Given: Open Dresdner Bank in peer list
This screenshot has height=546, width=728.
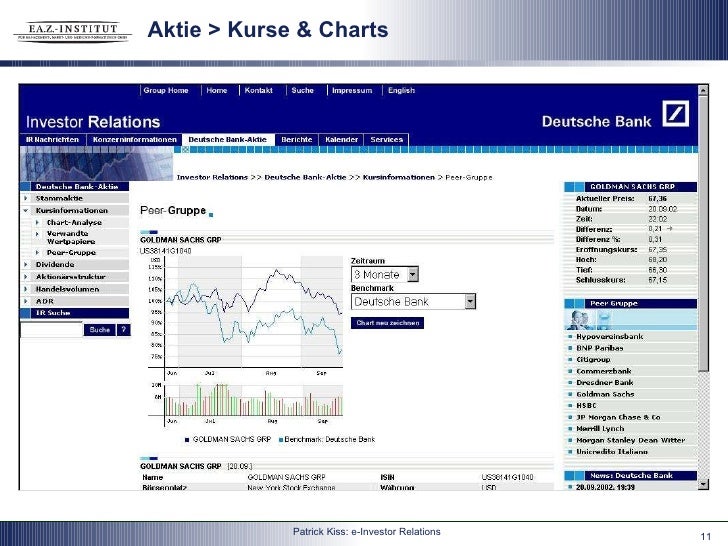Looking at the screenshot, I should [604, 383].
